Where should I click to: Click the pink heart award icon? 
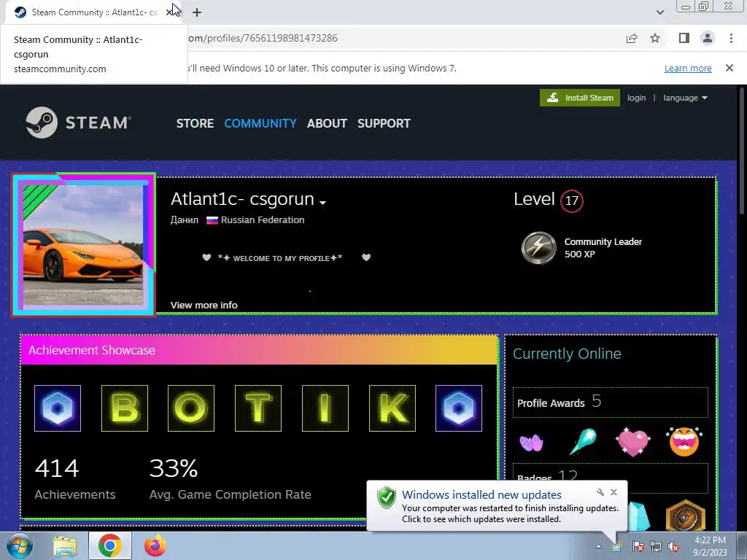632,441
